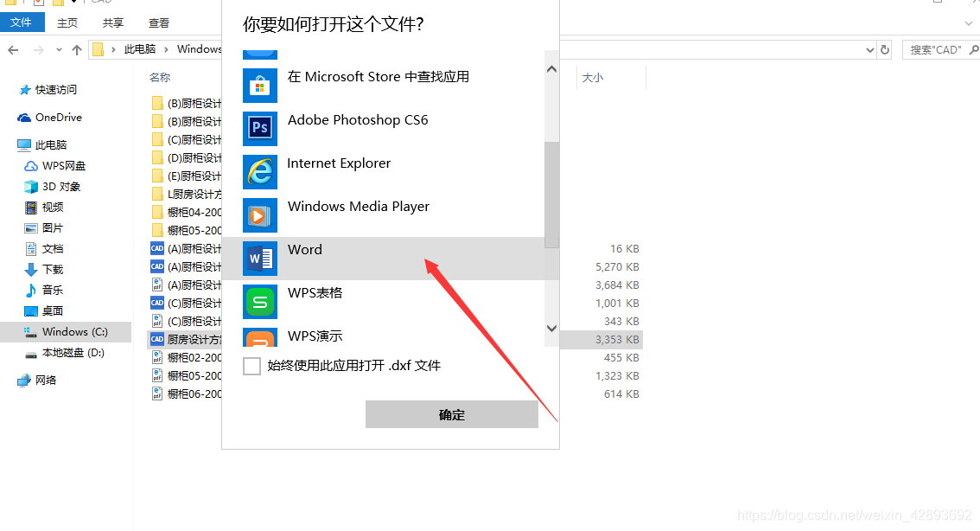Open the 视频 folder in the sidebar
Image resolution: width=980 pixels, height=531 pixels.
44,207
